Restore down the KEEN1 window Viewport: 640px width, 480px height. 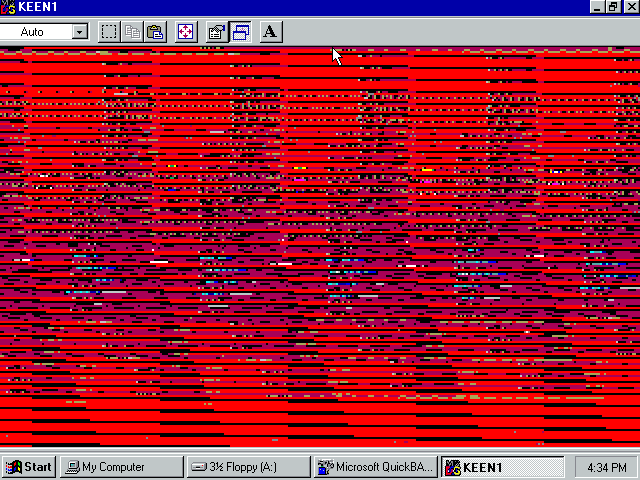point(613,7)
